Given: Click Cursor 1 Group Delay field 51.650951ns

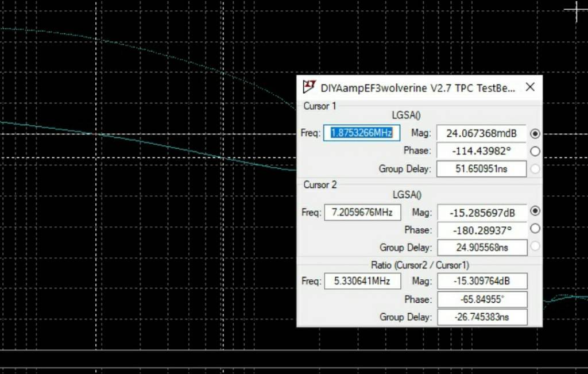Looking at the screenshot, I should pyautogui.click(x=482, y=169).
